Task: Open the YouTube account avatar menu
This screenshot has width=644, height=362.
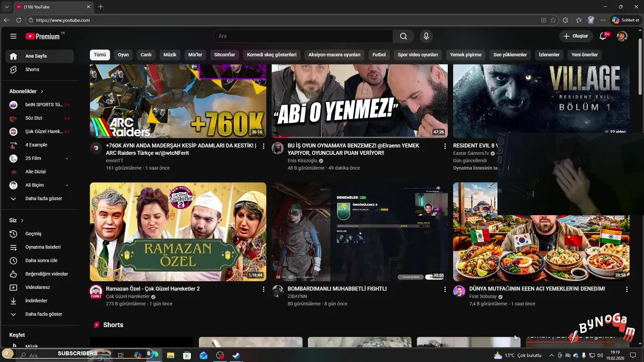Action: pos(622,36)
